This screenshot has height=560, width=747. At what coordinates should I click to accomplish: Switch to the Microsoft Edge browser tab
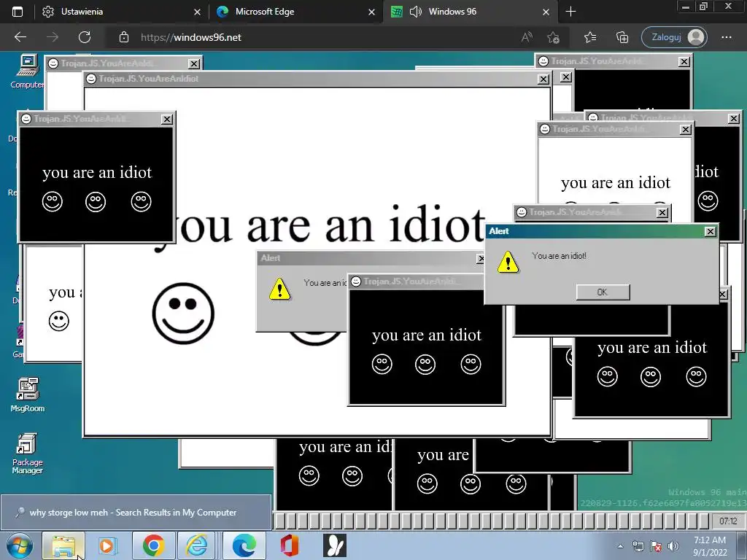coord(295,12)
